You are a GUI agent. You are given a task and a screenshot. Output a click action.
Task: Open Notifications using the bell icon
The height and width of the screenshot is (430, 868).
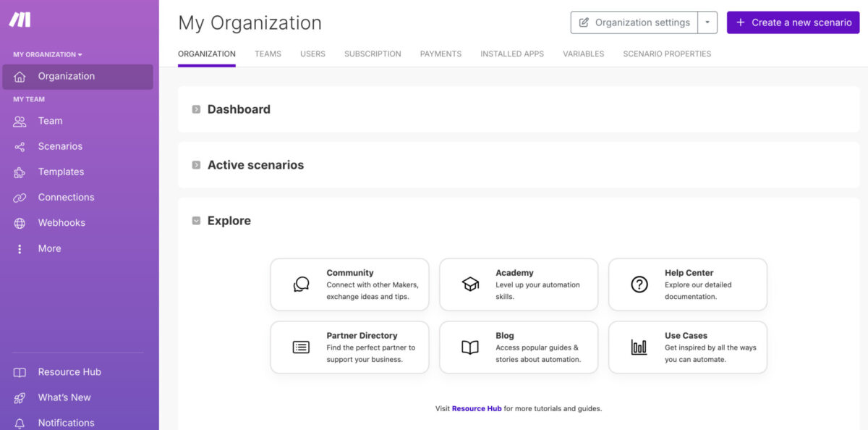point(20,423)
